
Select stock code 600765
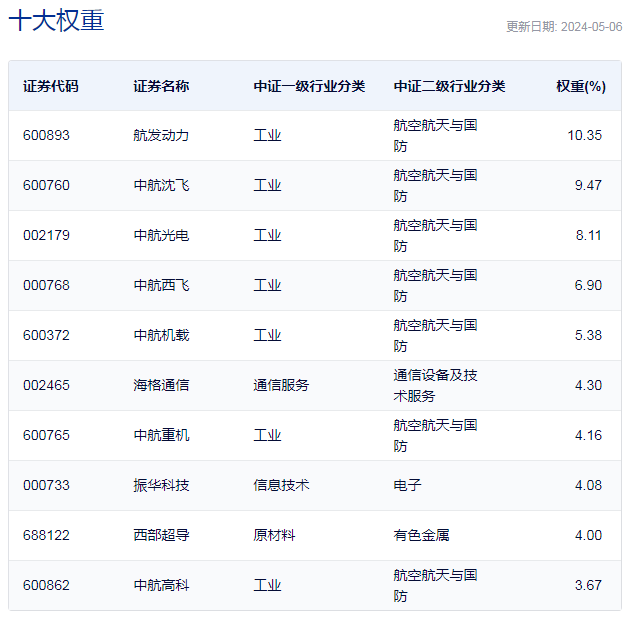point(46,435)
